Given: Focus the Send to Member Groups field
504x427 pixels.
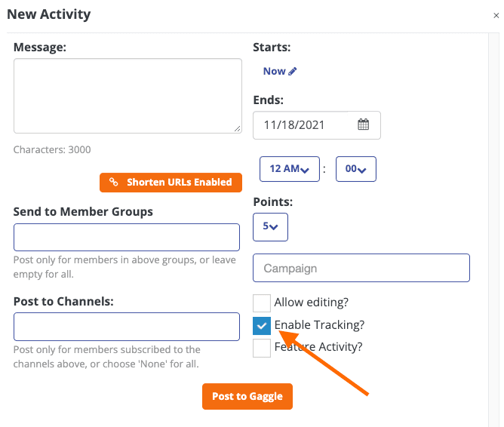Looking at the screenshot, I should pos(127,238).
